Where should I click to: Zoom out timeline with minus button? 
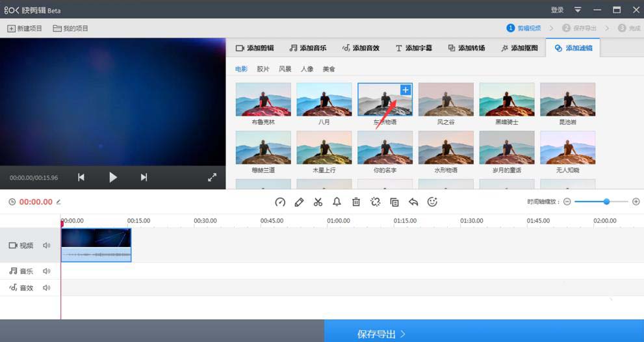click(x=567, y=202)
